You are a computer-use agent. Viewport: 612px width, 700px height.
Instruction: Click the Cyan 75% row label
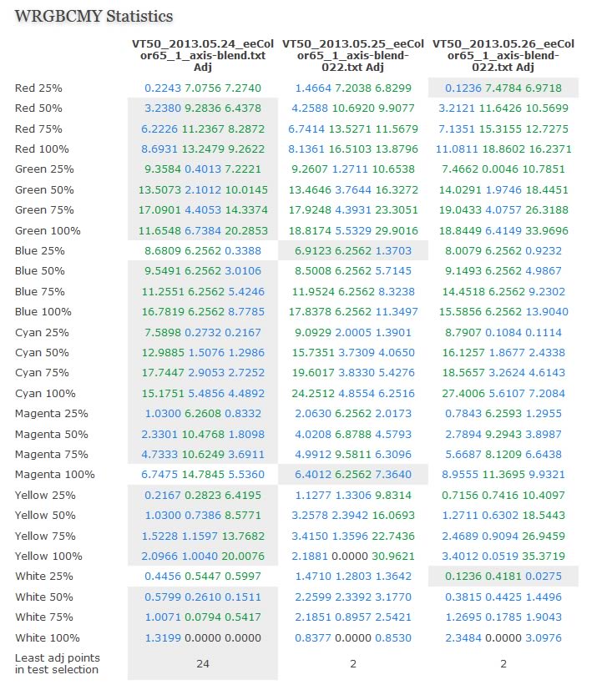(x=42, y=373)
